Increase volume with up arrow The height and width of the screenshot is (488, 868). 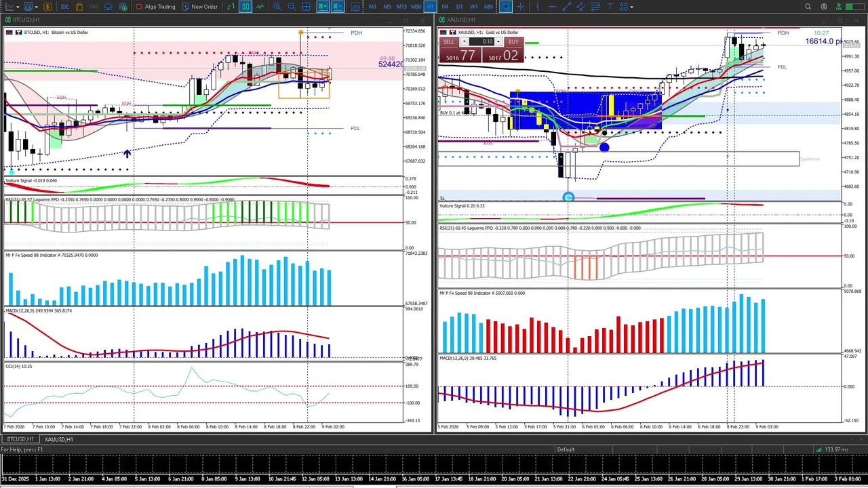point(498,41)
